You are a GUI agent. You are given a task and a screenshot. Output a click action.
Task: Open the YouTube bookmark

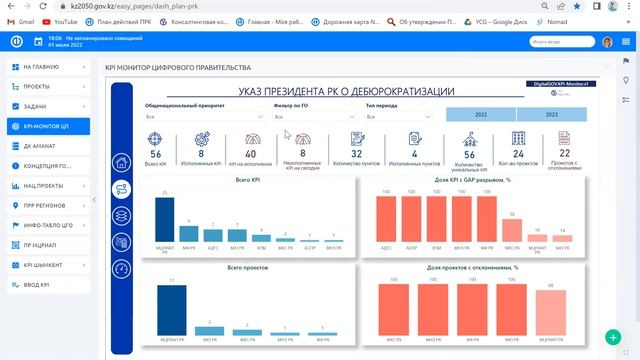tap(60, 22)
